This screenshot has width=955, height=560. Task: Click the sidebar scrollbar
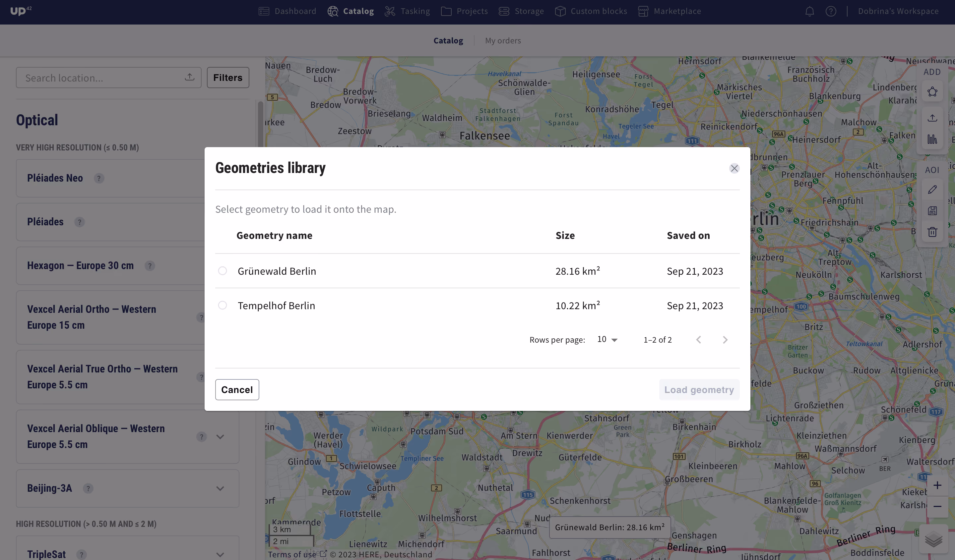pyautogui.click(x=260, y=124)
